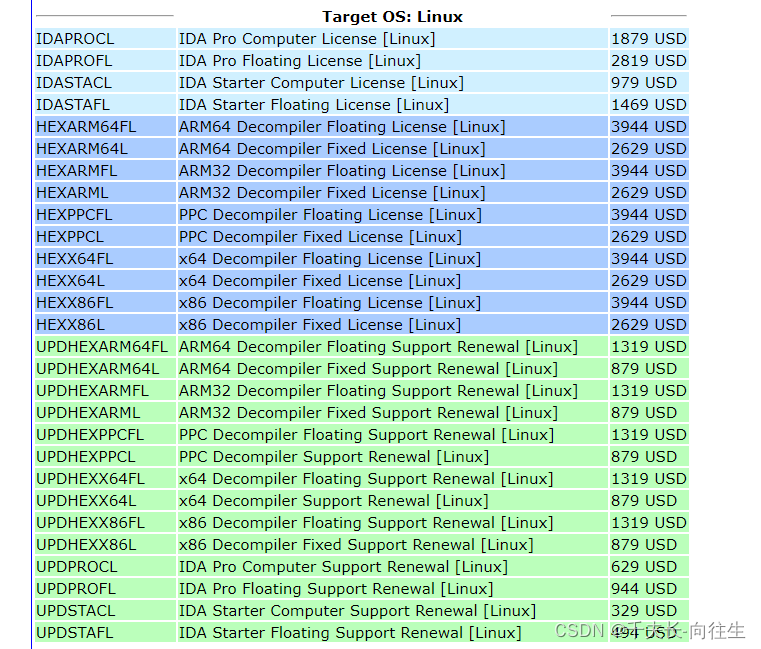The height and width of the screenshot is (649, 761).
Task: Select the UPDSTAFL code
Action: (x=74, y=633)
